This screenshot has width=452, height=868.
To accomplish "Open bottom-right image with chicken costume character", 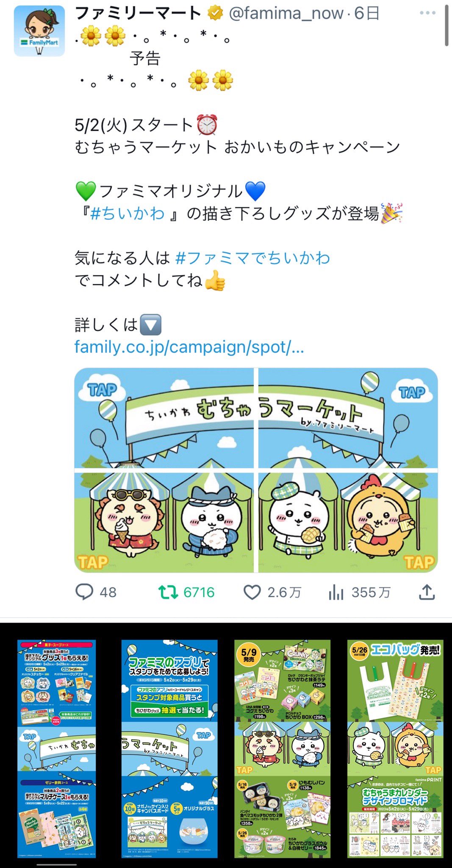I will point(348,523).
